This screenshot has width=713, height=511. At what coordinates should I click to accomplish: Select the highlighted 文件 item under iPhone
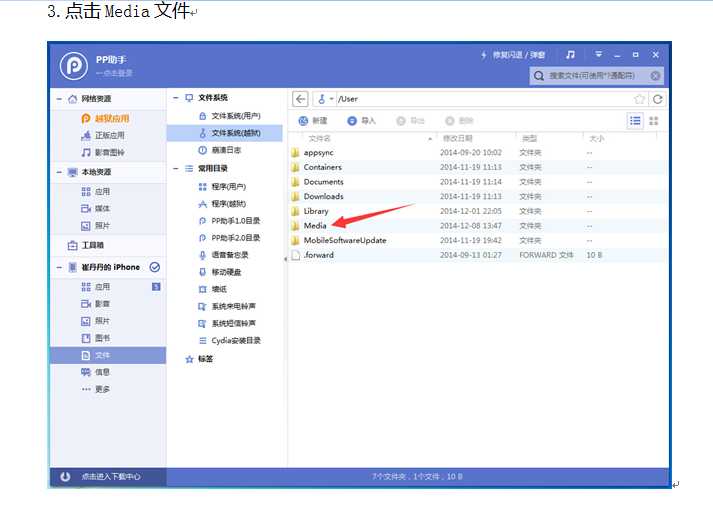pyautogui.click(x=108, y=356)
